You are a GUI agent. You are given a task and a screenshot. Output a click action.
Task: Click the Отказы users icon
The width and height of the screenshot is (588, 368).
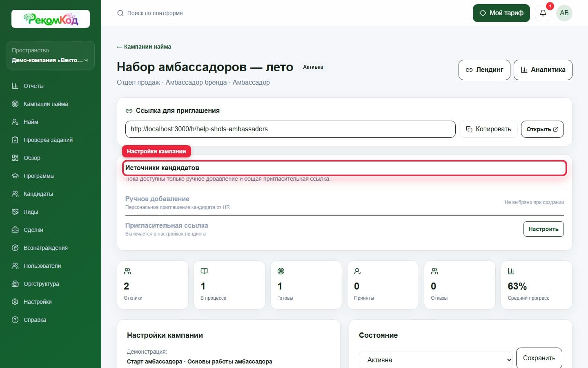click(434, 271)
